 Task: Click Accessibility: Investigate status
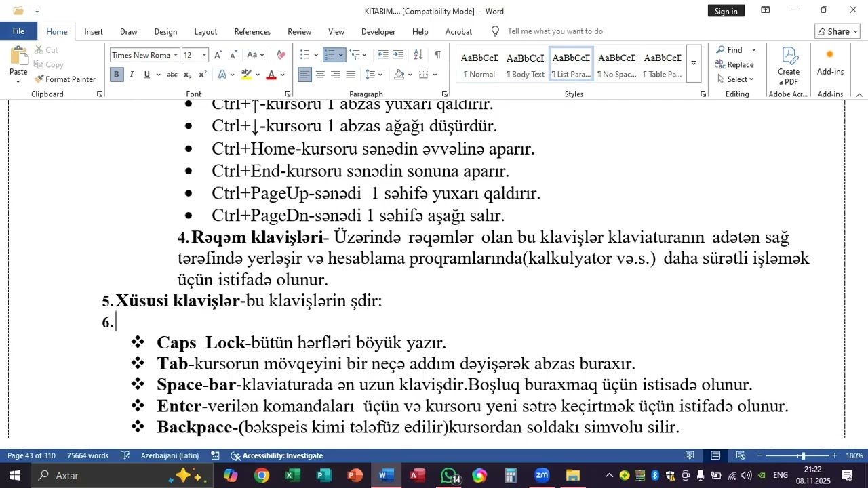pos(277,455)
